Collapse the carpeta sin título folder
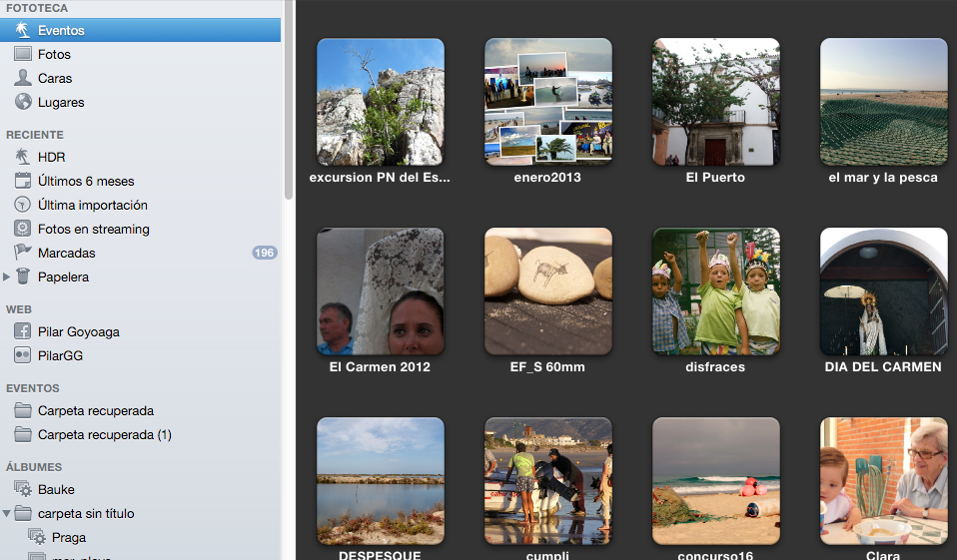Viewport: 957px width, 560px height. (x=6, y=514)
